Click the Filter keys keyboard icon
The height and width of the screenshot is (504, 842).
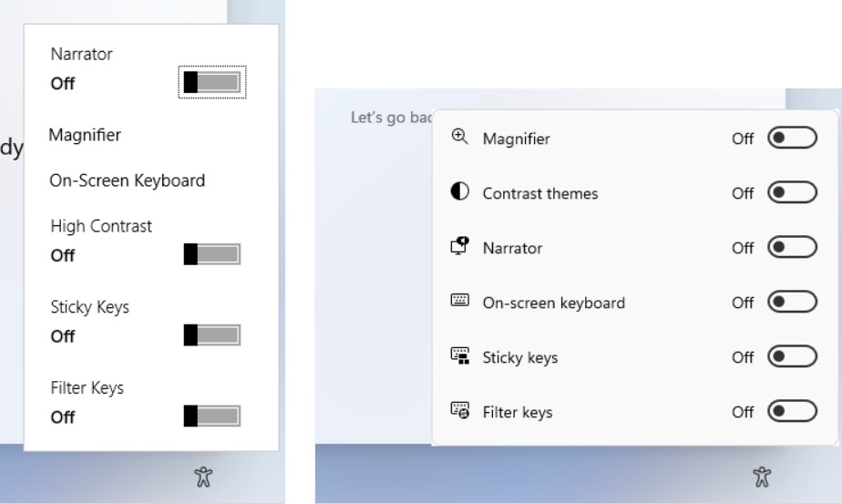[460, 411]
